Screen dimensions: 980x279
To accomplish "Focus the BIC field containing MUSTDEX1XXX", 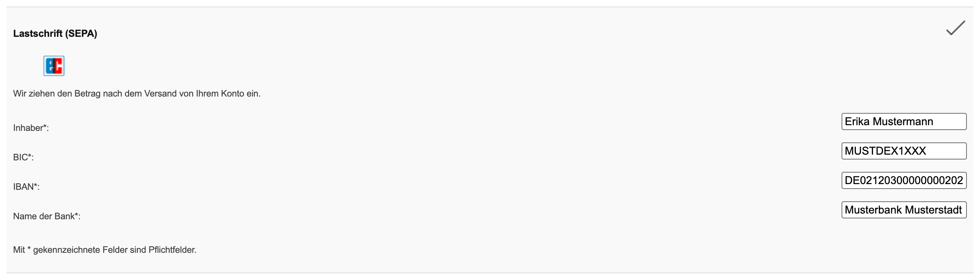I will (x=904, y=151).
